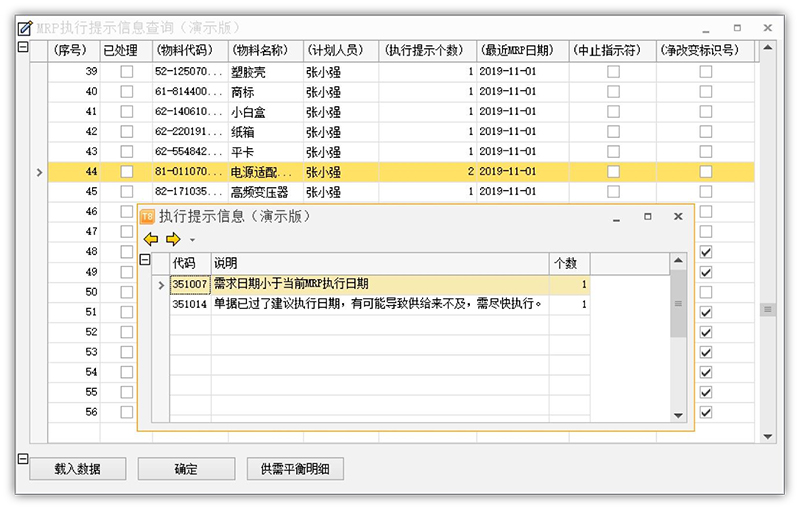Select material code 81-011070...
The width and height of the screenshot is (800, 510).
pos(189,172)
